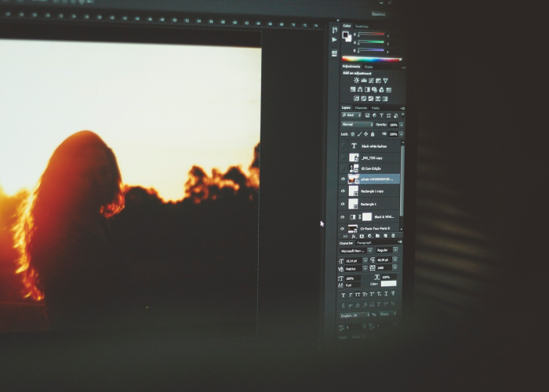Select the selected photo layer thumbnail
This screenshot has width=549, height=392.
point(354,179)
